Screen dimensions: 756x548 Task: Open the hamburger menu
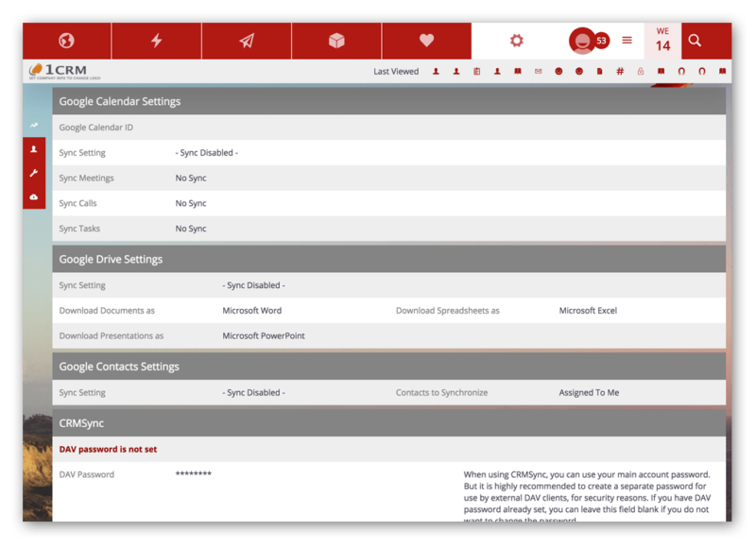click(627, 41)
